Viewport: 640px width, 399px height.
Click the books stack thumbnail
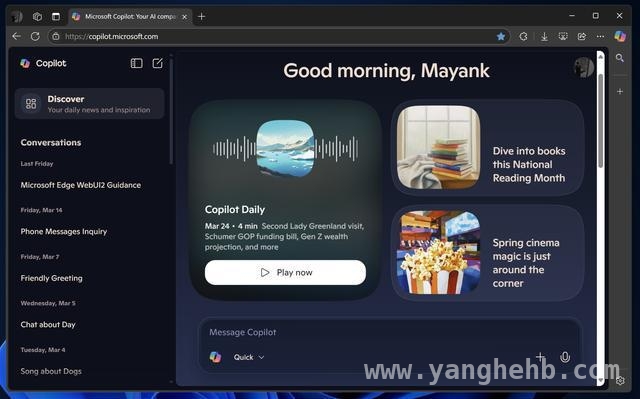[438, 148]
